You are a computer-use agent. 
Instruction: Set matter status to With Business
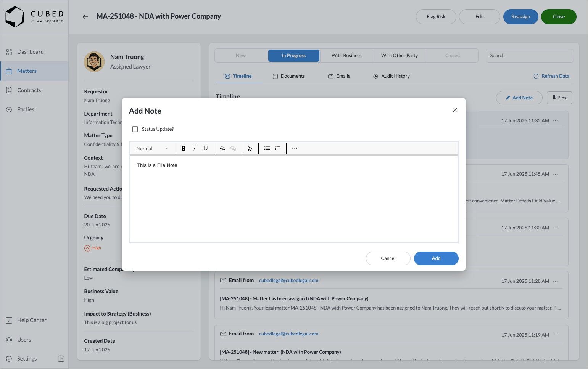click(x=346, y=56)
